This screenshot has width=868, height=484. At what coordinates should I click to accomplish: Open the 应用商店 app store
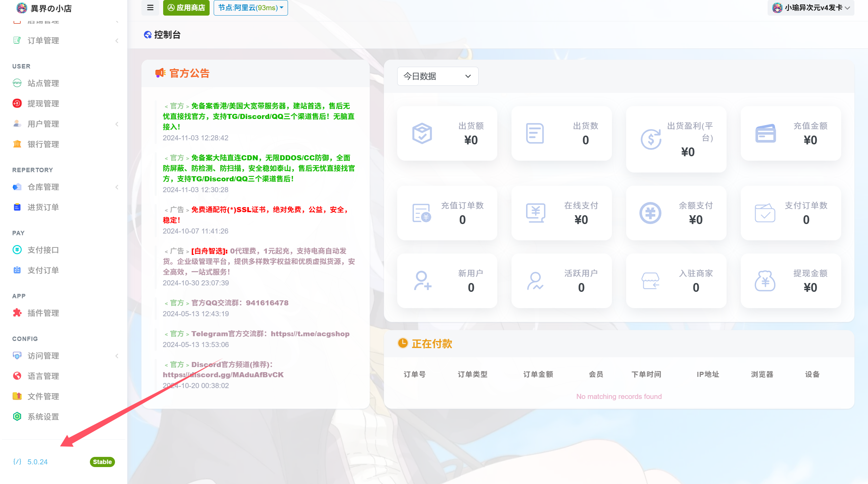186,7
